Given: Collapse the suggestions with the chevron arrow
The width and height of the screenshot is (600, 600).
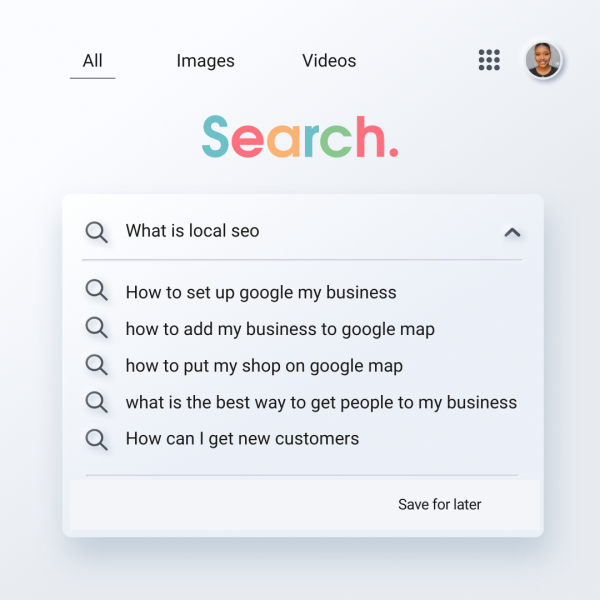Looking at the screenshot, I should [512, 233].
